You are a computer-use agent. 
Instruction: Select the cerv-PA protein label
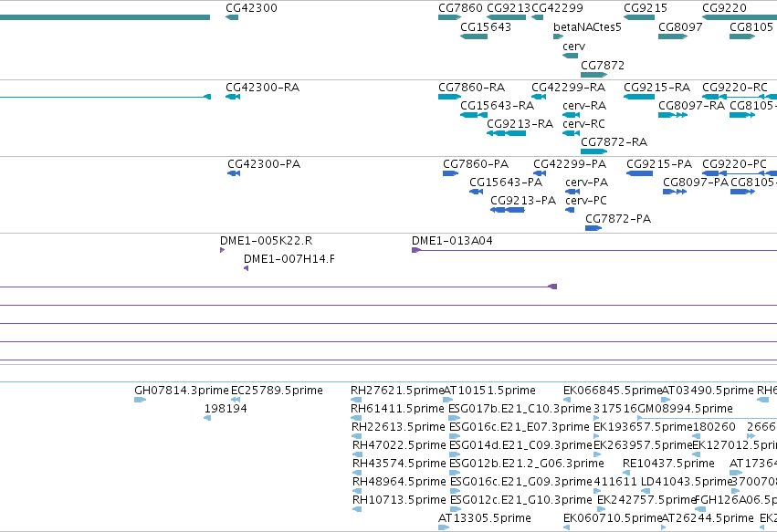(587, 183)
